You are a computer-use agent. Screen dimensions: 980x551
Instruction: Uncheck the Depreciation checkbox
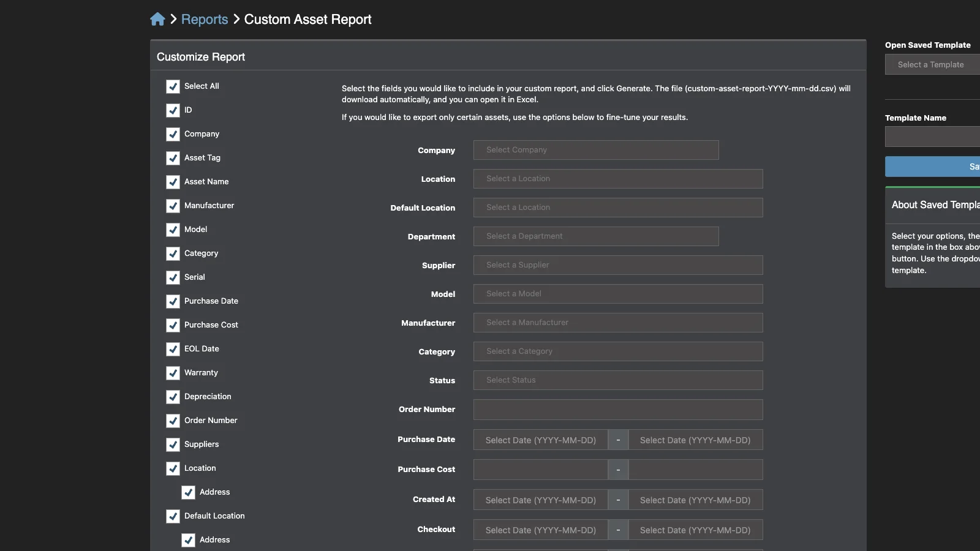point(173,397)
